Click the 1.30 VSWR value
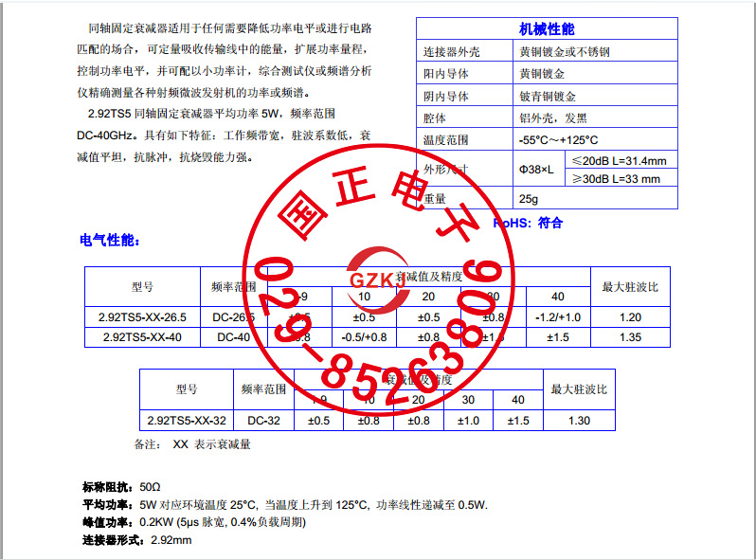The image size is (756, 560). point(579,421)
